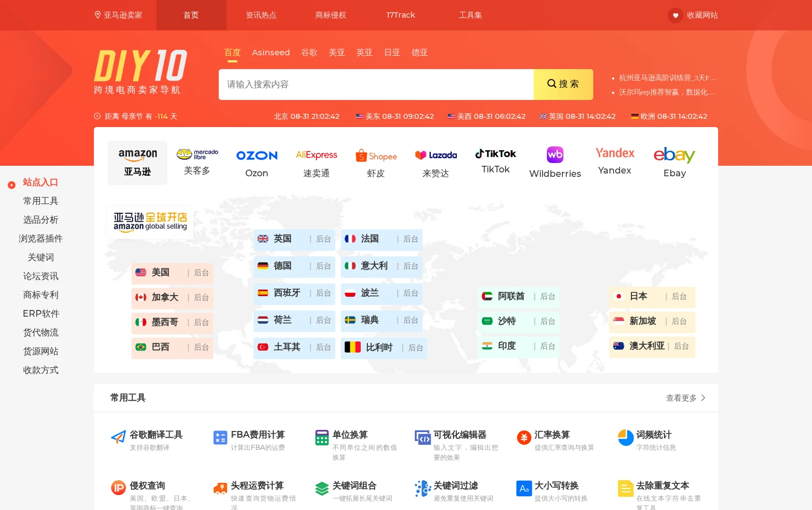
Task: Open the Amazon platform icon
Action: (138, 155)
